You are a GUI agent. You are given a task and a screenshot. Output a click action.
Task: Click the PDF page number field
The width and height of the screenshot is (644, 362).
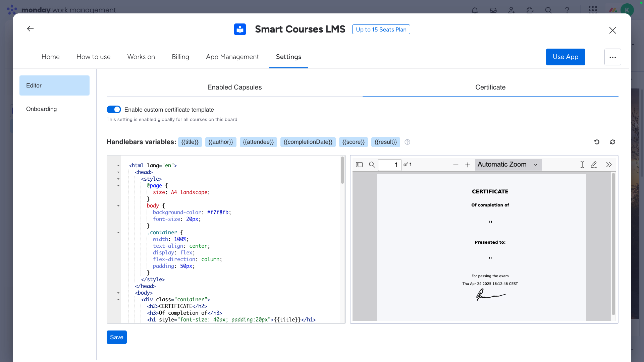[x=389, y=165]
